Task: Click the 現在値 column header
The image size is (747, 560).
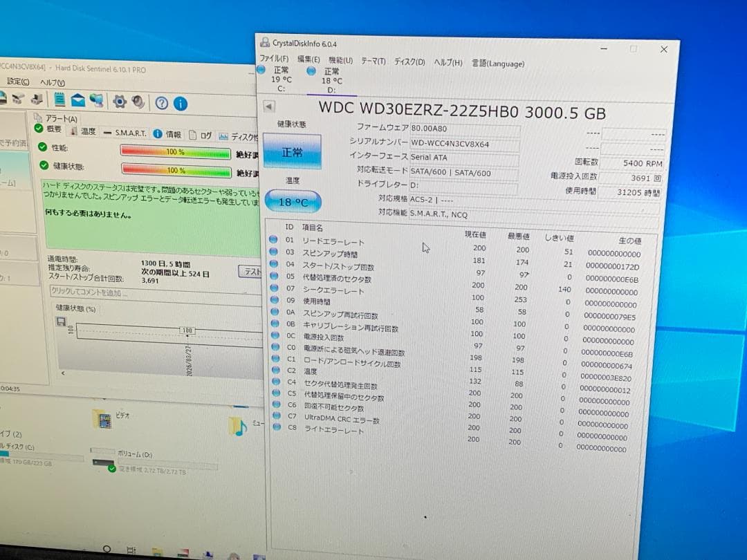Action: (x=475, y=234)
